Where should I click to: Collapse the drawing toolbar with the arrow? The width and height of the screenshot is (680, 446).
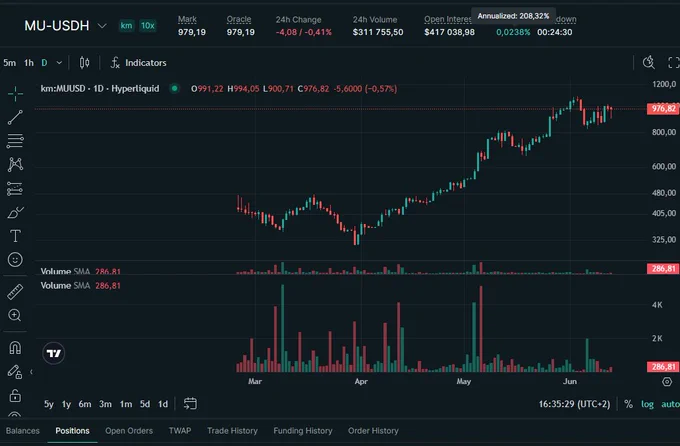[x=31, y=372]
